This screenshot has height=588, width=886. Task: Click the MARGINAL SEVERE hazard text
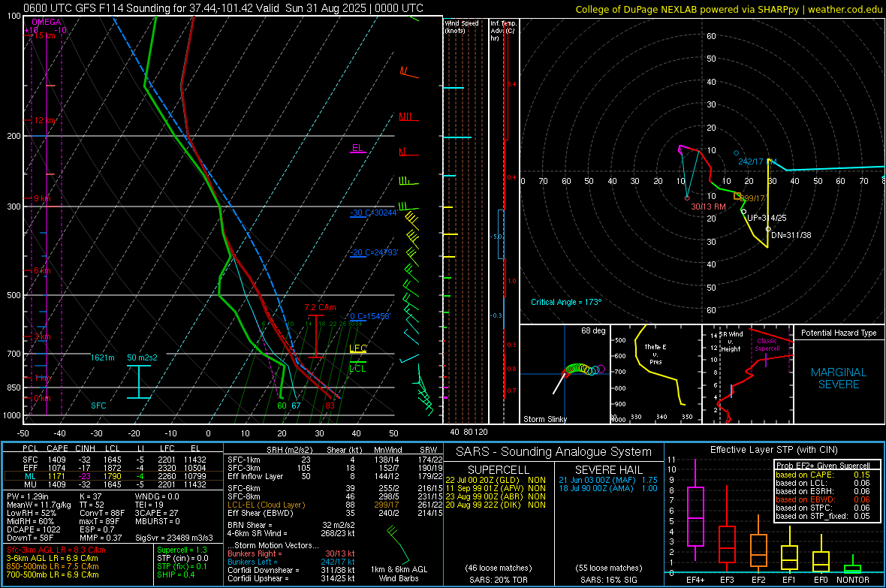(x=839, y=378)
